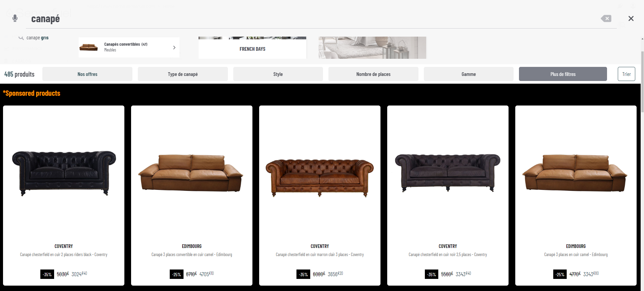The height and width of the screenshot is (291, 644).
Task: Close the search overlay with the X
Action: pyautogui.click(x=631, y=18)
